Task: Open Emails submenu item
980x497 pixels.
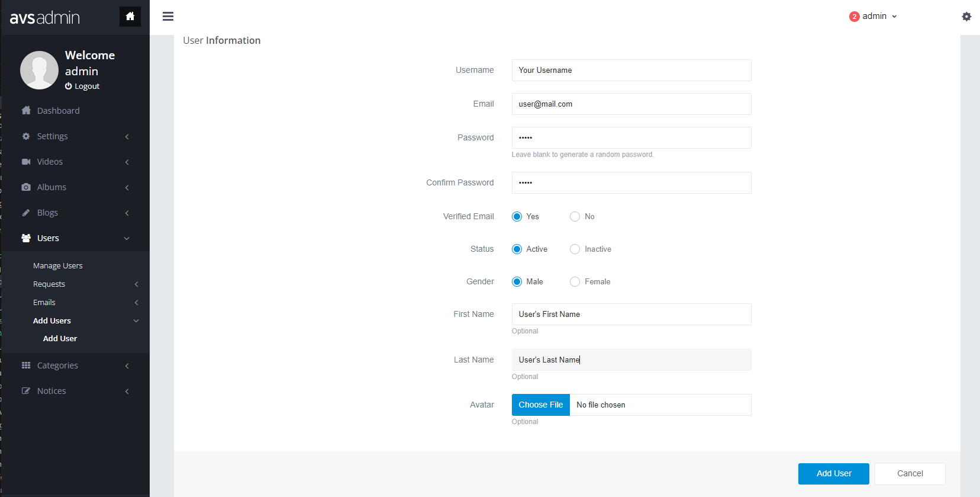Action: click(44, 303)
